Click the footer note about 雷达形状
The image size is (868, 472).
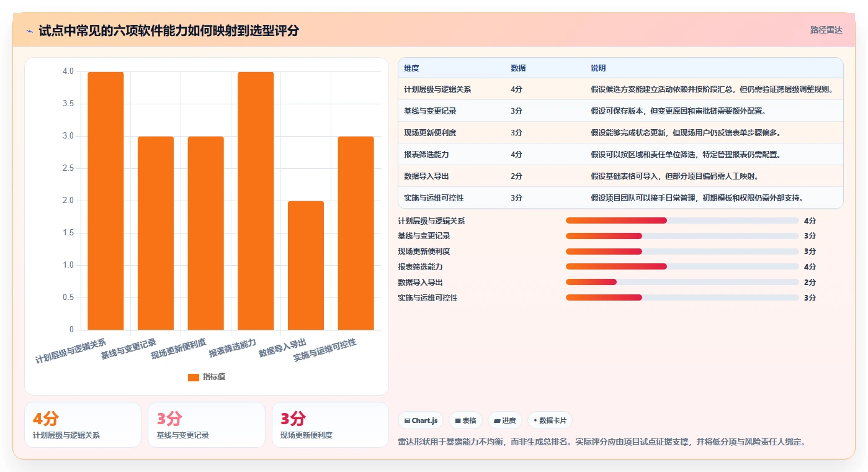(602, 442)
